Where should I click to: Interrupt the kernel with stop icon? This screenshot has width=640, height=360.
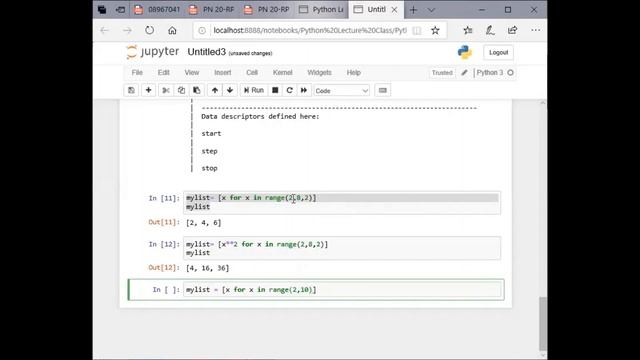pos(275,90)
